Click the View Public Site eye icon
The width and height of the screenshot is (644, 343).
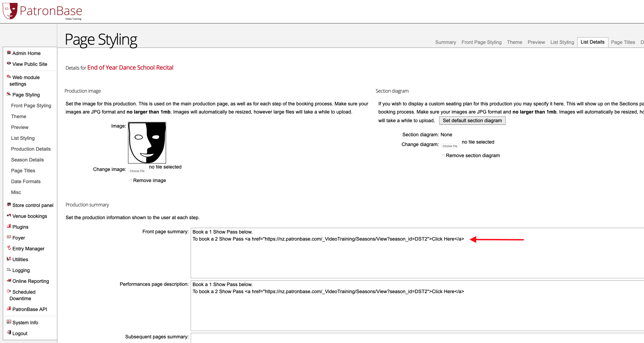pos(9,63)
